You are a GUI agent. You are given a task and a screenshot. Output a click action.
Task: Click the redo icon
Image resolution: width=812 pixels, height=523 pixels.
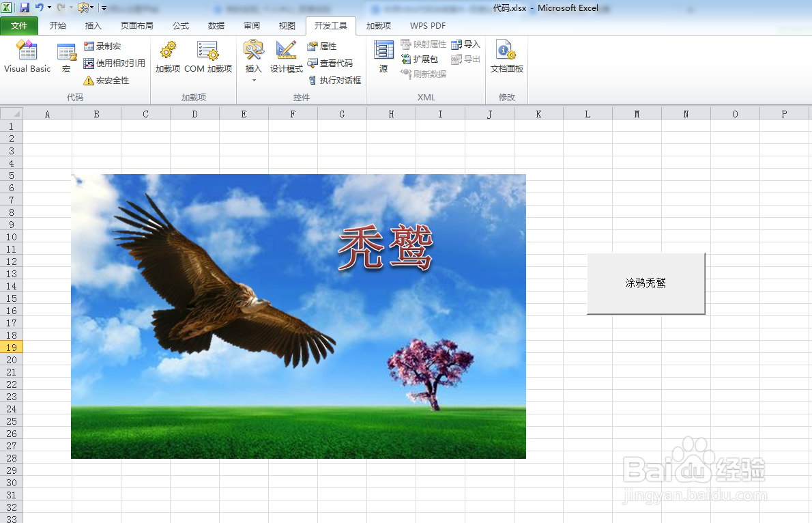pos(61,8)
